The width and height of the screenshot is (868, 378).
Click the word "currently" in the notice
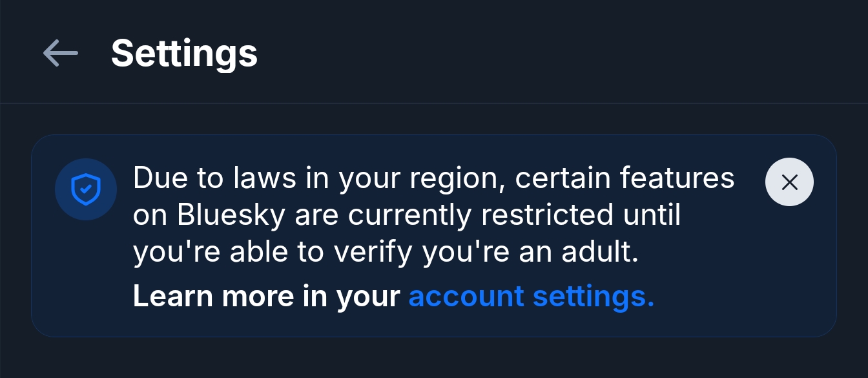click(x=408, y=215)
